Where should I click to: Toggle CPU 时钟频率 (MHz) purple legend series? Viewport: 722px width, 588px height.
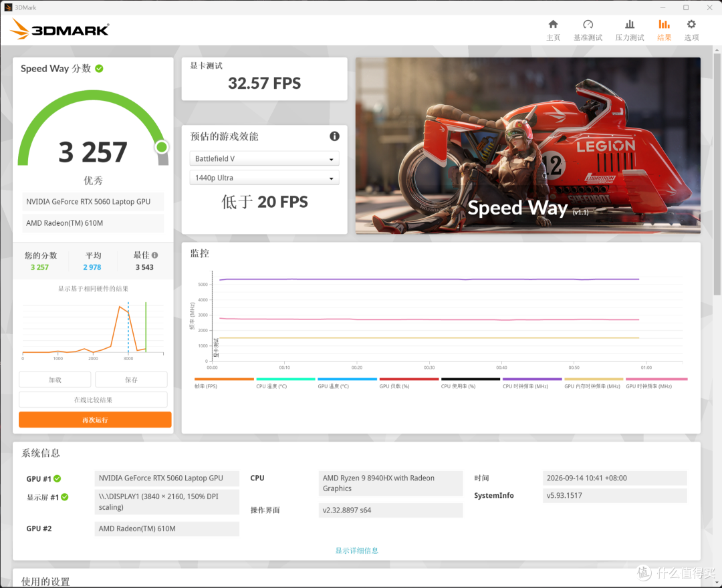click(x=532, y=382)
